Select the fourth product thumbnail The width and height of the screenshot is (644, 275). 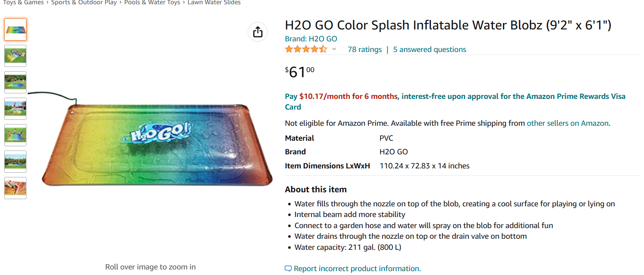(15, 109)
